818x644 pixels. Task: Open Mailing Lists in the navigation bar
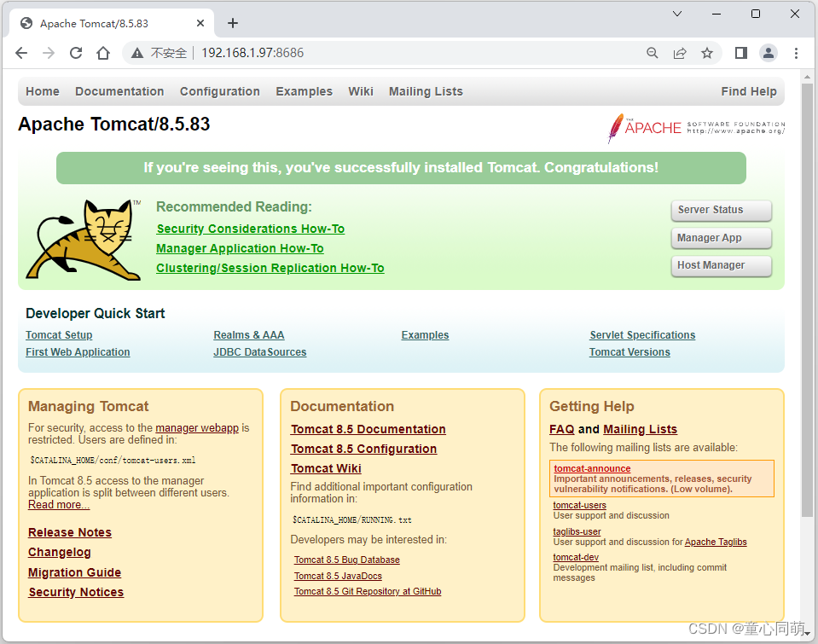426,91
